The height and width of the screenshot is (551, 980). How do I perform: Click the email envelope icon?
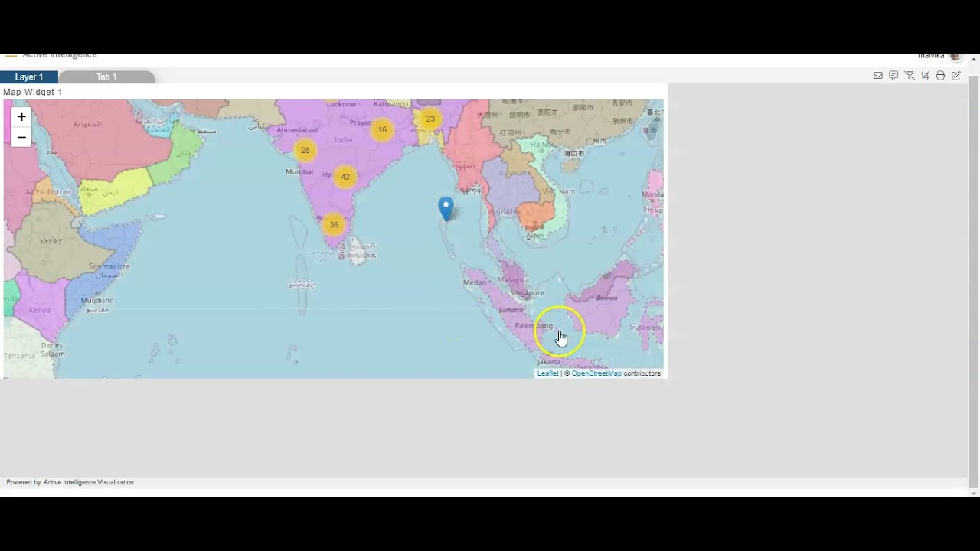(878, 76)
